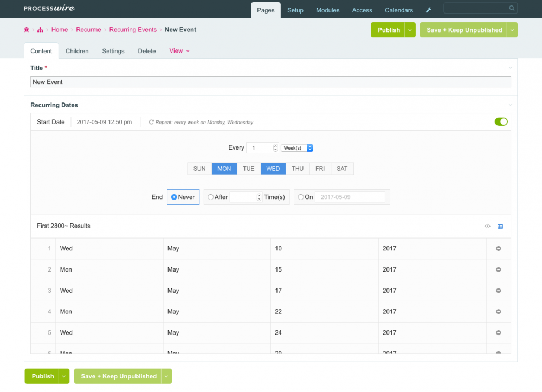Viewport: 542px width, 392px height.
Task: Open the View tab dropdown menu
Action: [x=179, y=51]
